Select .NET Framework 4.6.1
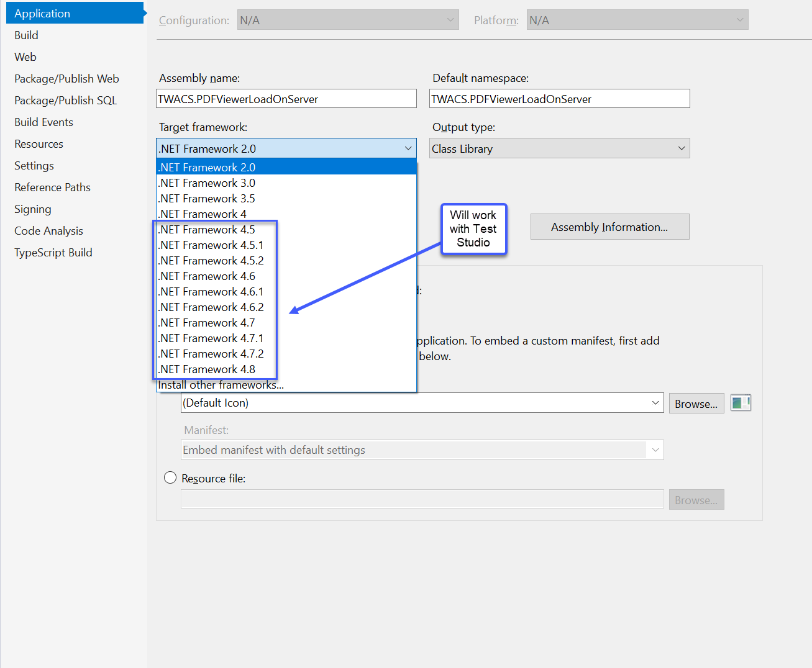Image resolution: width=812 pixels, height=668 pixels. [286, 291]
